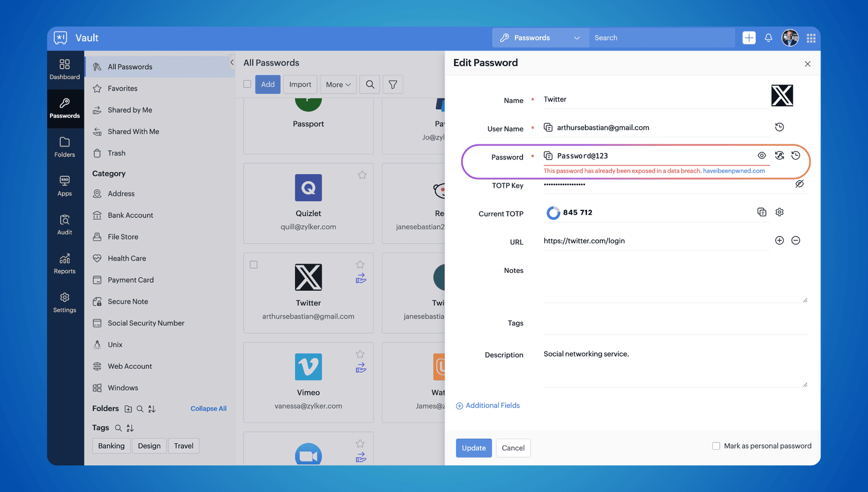Favorite the Vimeo card star
868x492 pixels.
[360, 354]
